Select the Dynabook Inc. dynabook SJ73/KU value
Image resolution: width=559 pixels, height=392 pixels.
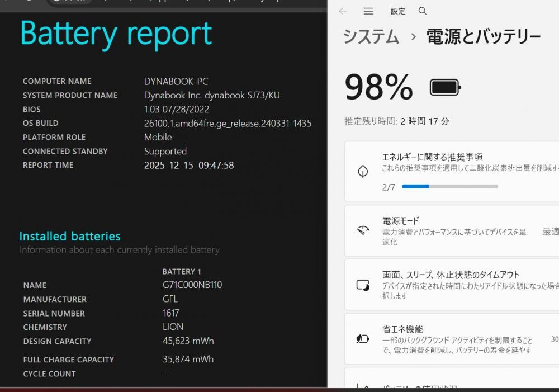point(212,95)
